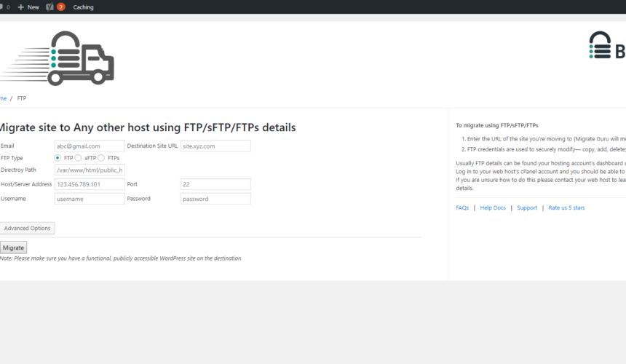Viewport: 626px width, 364px height.
Task: Focus the Email input field
Action: click(90, 146)
